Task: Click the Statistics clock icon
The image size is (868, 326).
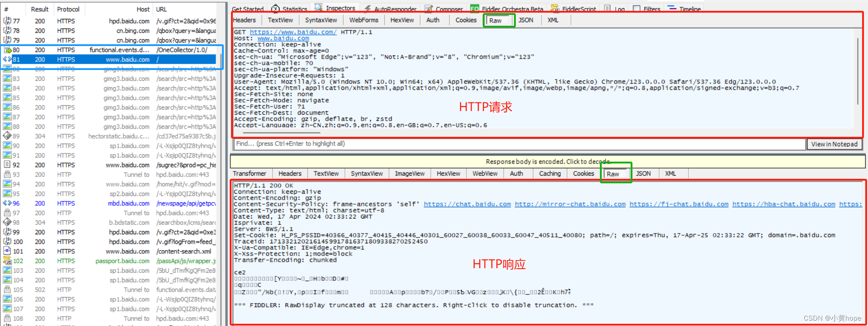Action: tap(275, 8)
